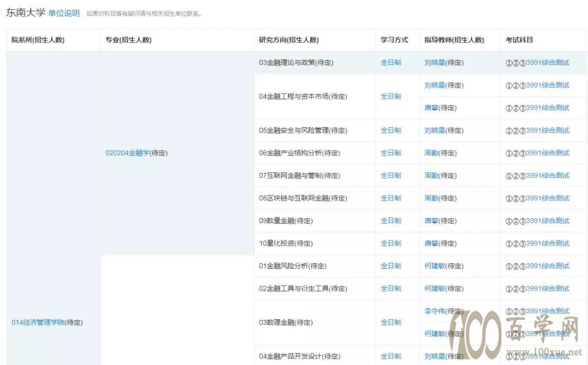
Task: Click 全日制 in the 03金融理论与政策 row
Action: 391,63
